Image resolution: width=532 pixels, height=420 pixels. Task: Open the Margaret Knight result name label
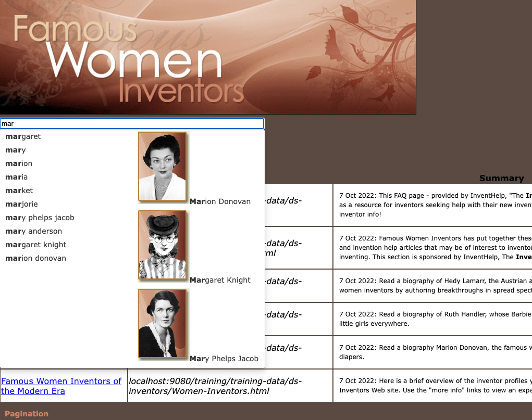pos(220,280)
